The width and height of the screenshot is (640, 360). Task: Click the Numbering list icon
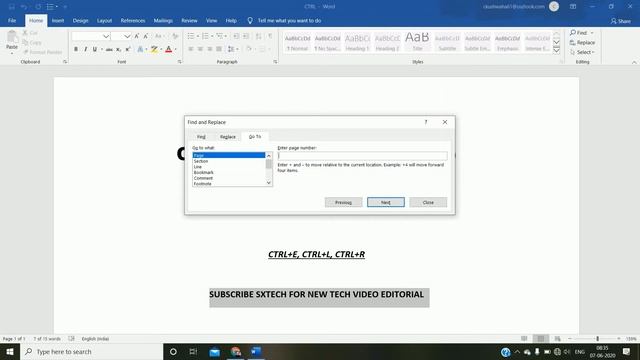205,36
